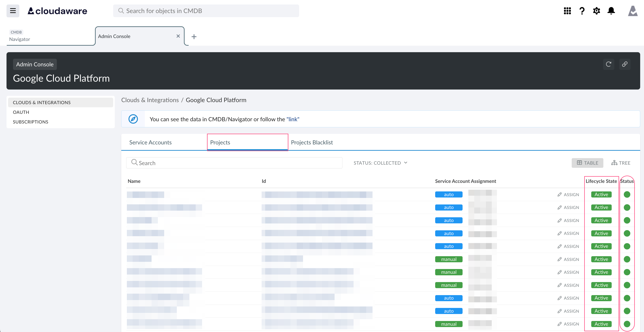Switch to the Service Accounts tab

(150, 142)
